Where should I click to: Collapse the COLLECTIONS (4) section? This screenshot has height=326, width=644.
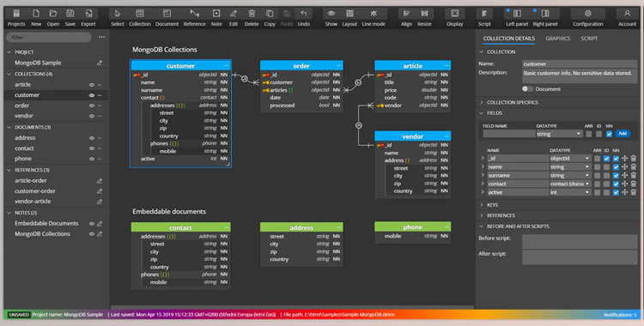pos(9,74)
